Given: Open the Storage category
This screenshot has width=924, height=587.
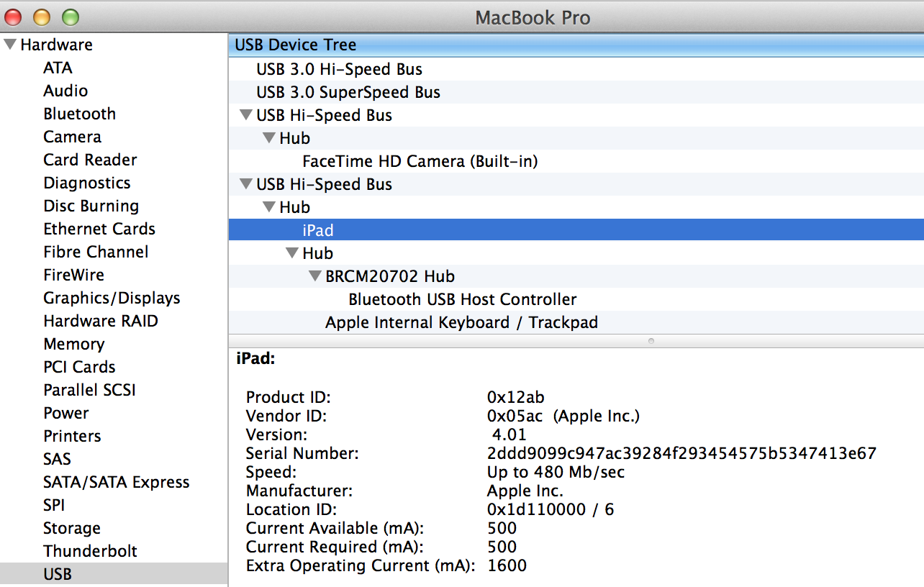Looking at the screenshot, I should (x=71, y=528).
